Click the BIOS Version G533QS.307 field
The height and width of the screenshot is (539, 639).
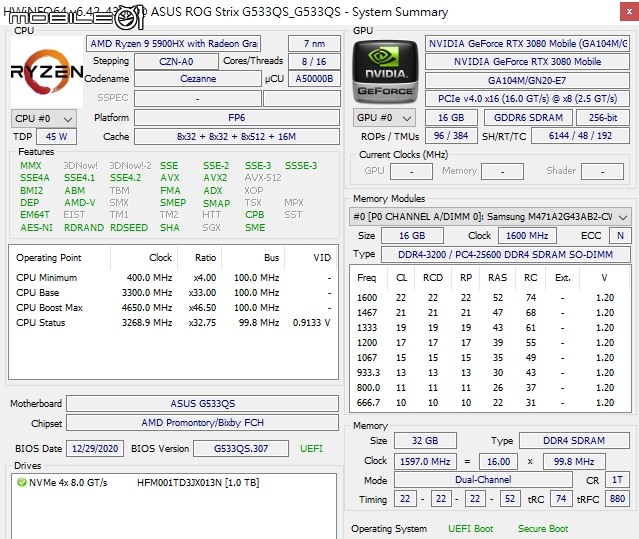pyautogui.click(x=241, y=449)
